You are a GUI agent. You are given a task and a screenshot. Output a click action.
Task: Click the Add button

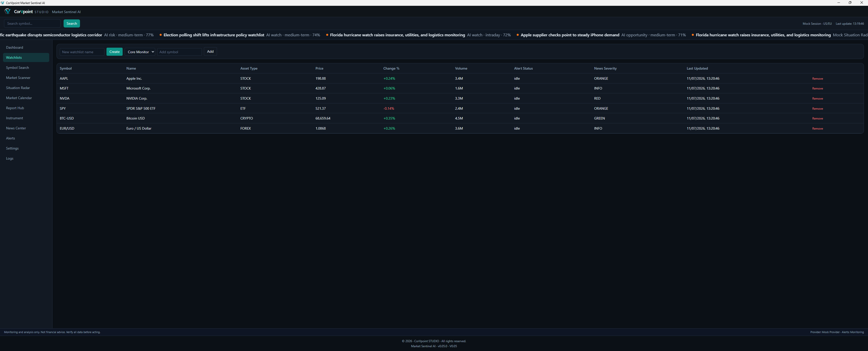210,51
